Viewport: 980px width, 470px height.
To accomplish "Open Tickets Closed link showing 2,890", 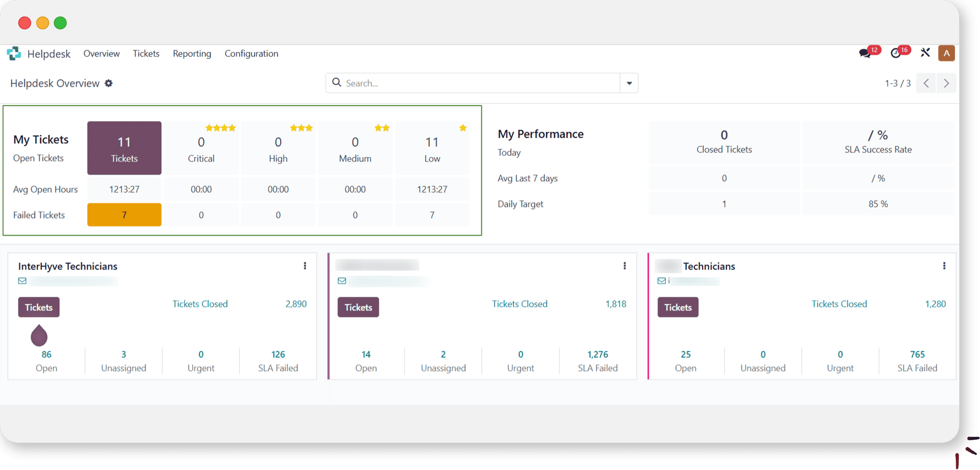I will click(200, 304).
